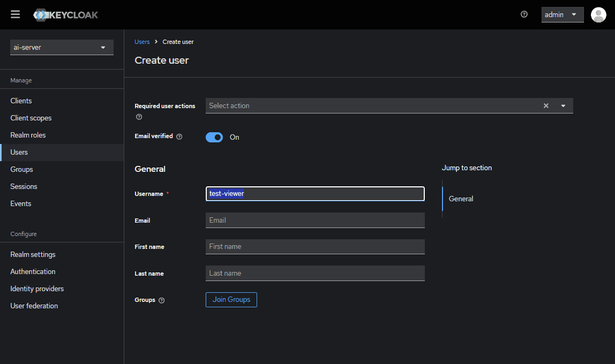Image resolution: width=615 pixels, height=364 pixels.
Task: Clear the Required user actions selection
Action: 546,106
